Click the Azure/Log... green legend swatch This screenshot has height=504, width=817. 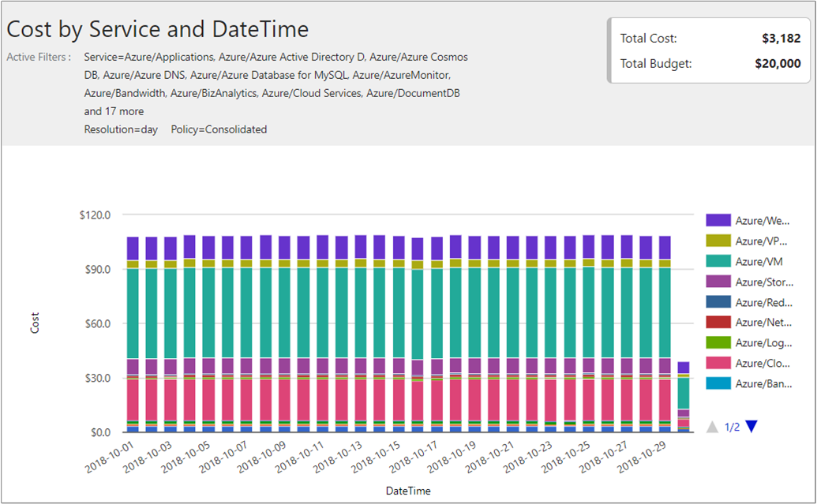[x=718, y=342]
